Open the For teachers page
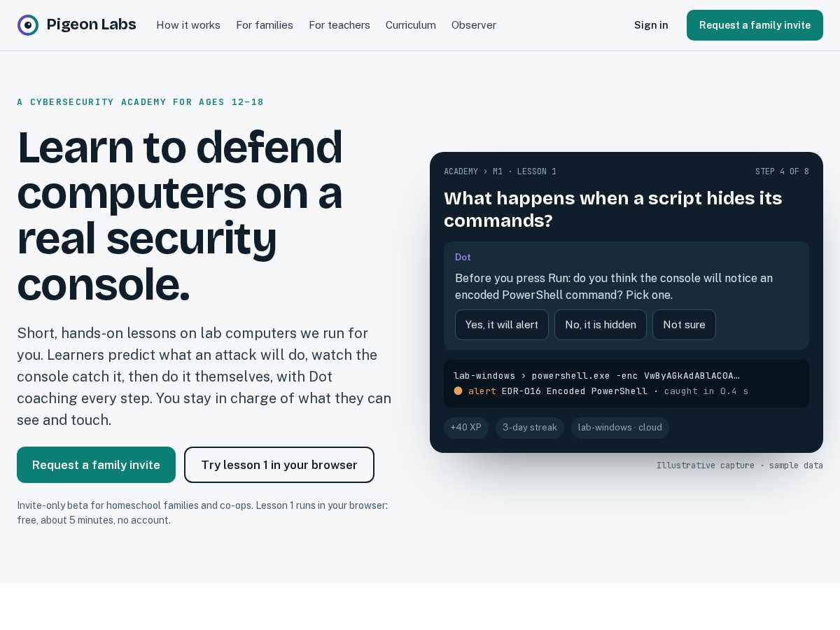840x630 pixels. click(x=339, y=25)
